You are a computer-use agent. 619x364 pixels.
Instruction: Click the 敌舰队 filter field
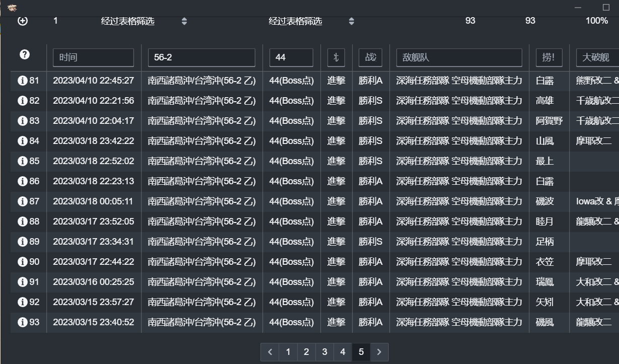(459, 57)
